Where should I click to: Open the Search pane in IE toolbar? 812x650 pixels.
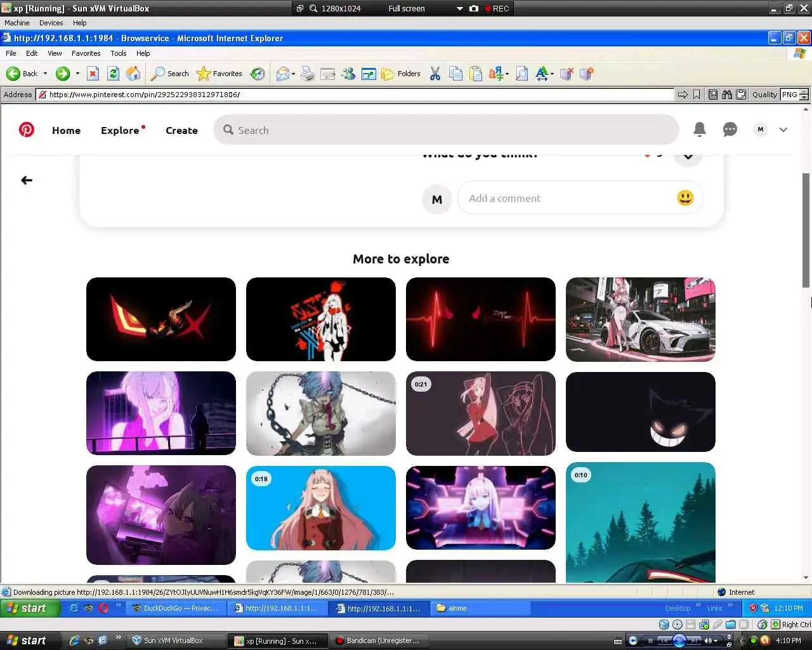click(169, 74)
